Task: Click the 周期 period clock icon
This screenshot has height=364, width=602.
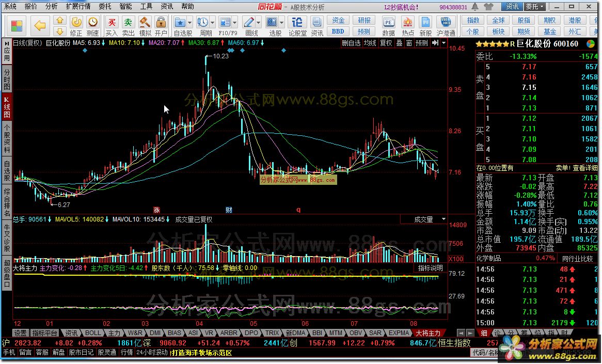Action: coord(202,22)
